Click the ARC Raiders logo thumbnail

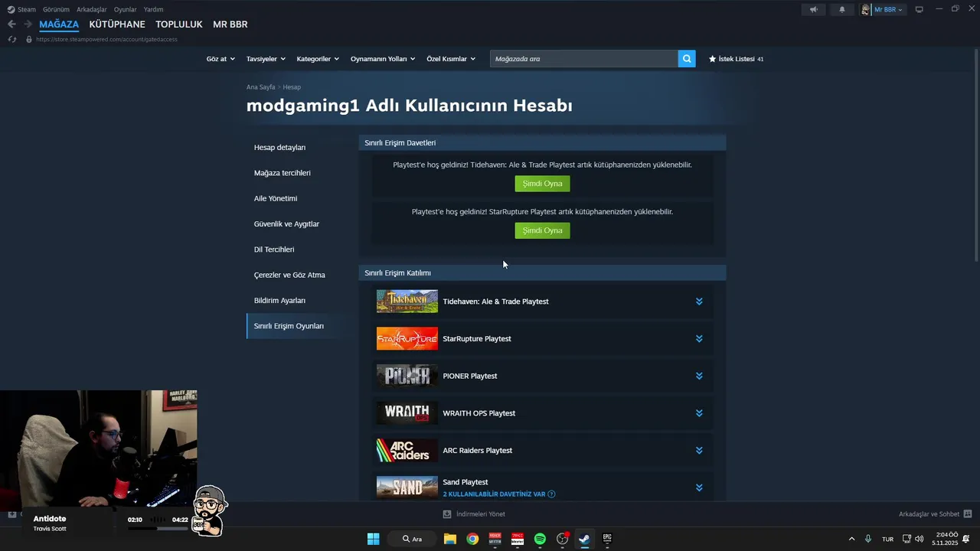(407, 450)
